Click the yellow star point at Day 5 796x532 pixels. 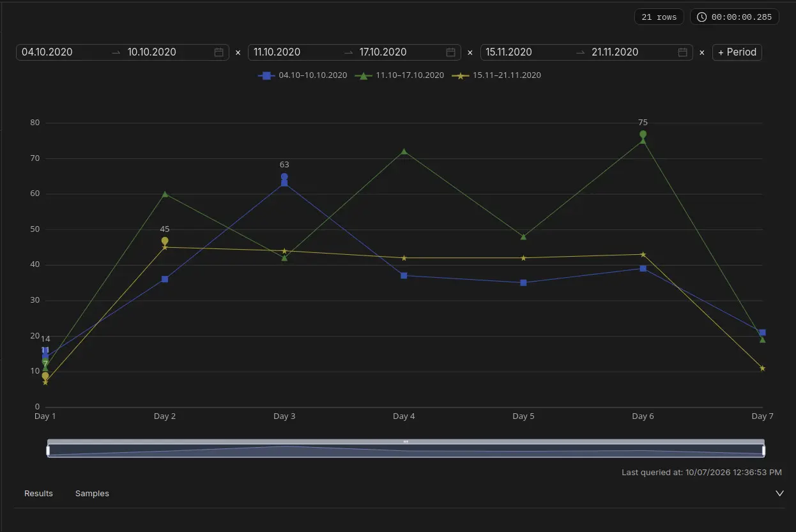(523, 258)
